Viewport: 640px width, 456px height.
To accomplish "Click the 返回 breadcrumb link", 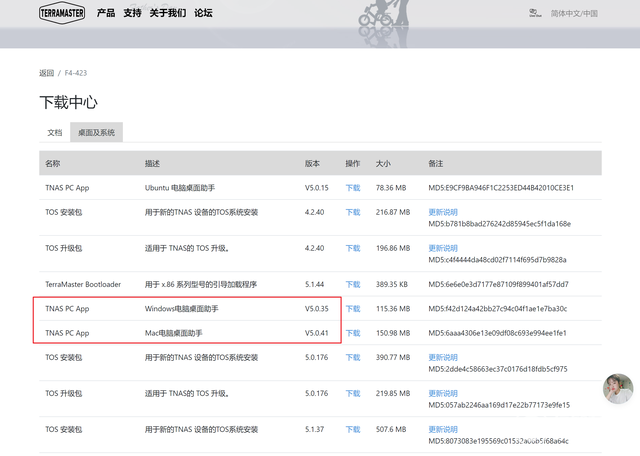I will click(47, 73).
